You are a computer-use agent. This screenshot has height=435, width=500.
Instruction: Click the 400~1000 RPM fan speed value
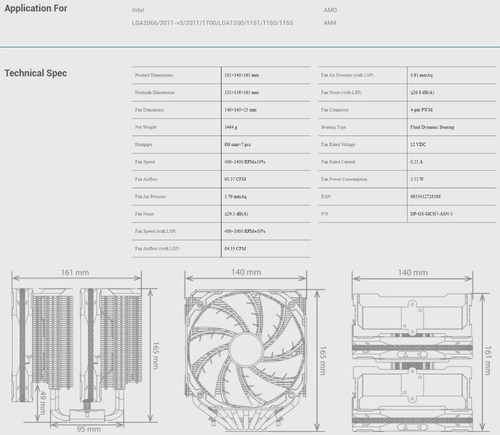click(x=245, y=231)
